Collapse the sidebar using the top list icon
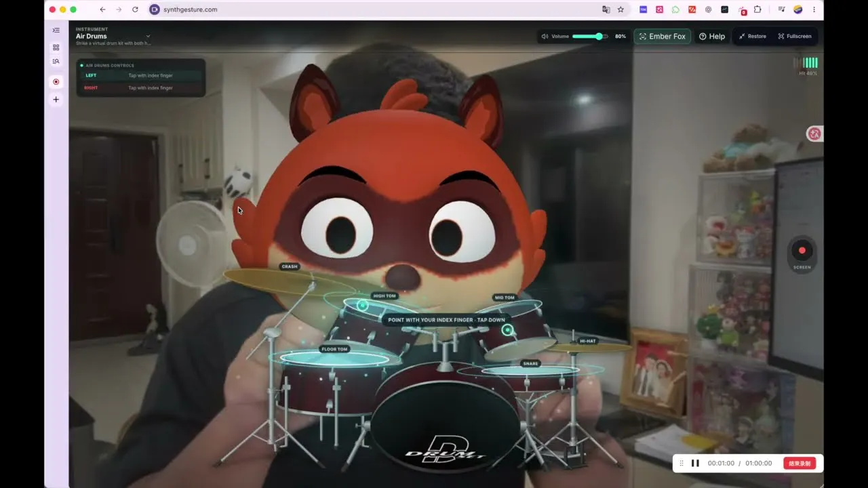The width and height of the screenshot is (868, 488). click(x=56, y=30)
